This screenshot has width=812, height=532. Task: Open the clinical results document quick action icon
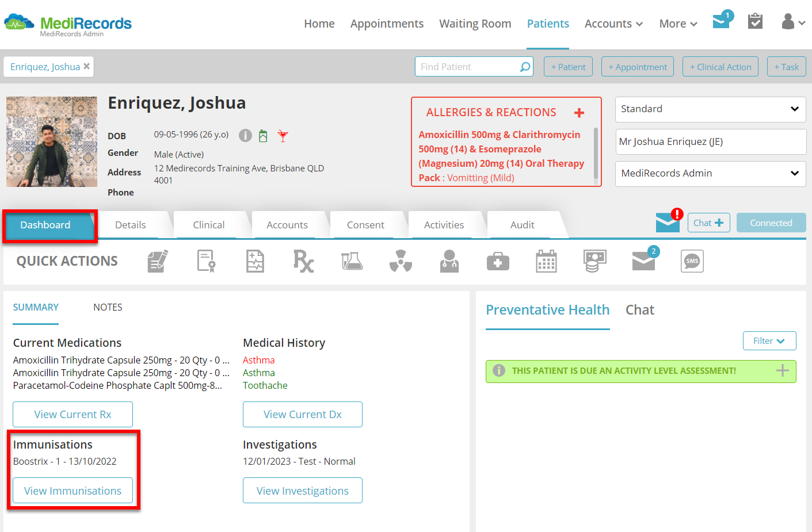[x=255, y=261]
